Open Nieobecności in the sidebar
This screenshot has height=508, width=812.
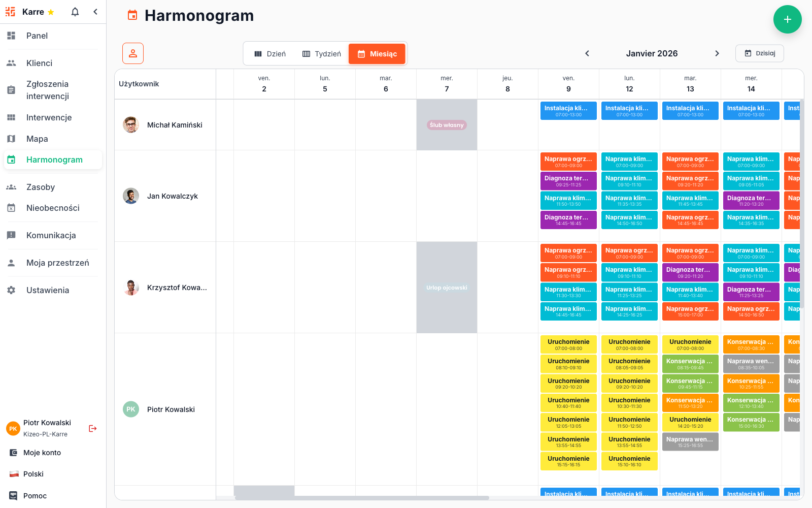tap(53, 208)
